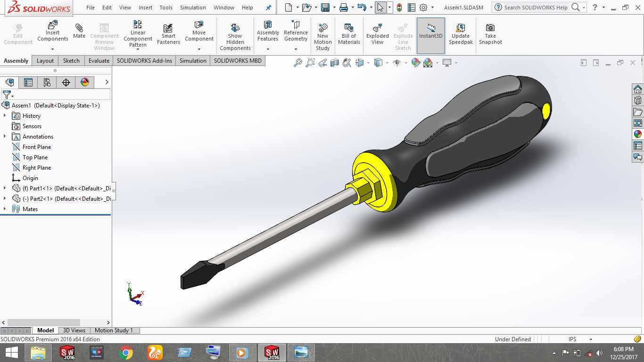Open Linear Component Pattern tool
Screen dimensions: 644x362
pyautogui.click(x=138, y=33)
